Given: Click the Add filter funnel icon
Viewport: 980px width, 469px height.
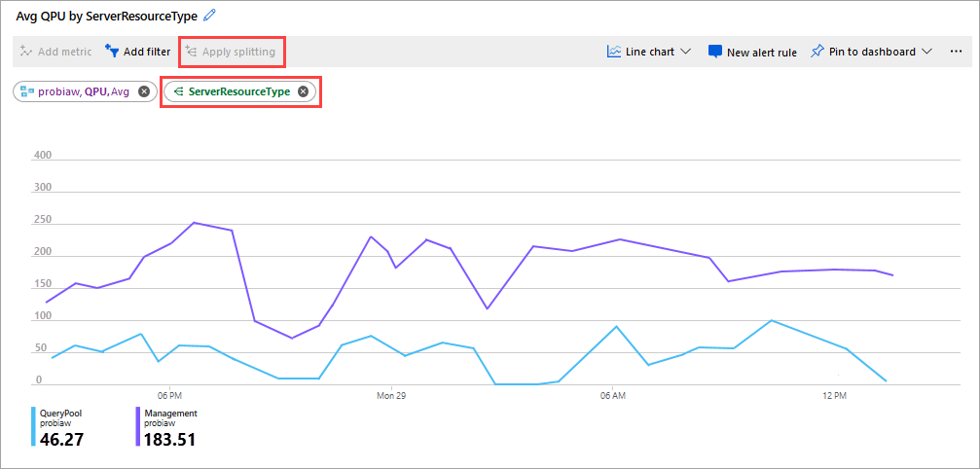Looking at the screenshot, I should point(112,52).
